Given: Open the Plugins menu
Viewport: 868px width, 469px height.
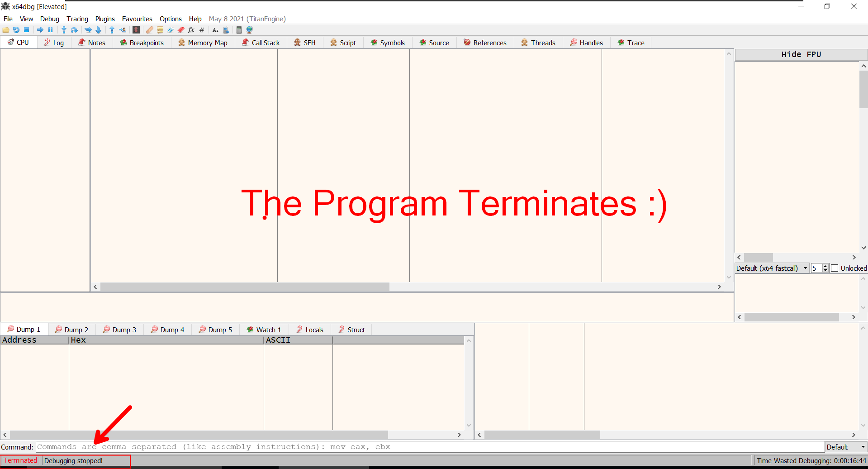Looking at the screenshot, I should (x=105, y=19).
